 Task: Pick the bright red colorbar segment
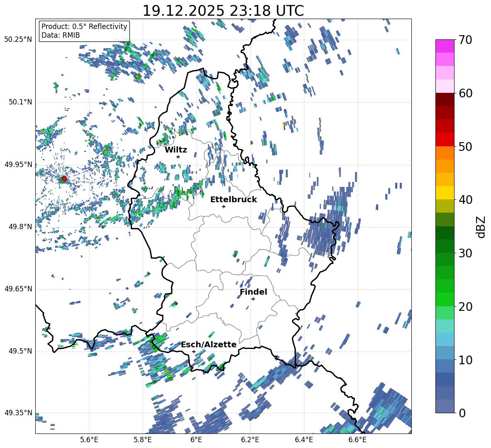coord(445,139)
